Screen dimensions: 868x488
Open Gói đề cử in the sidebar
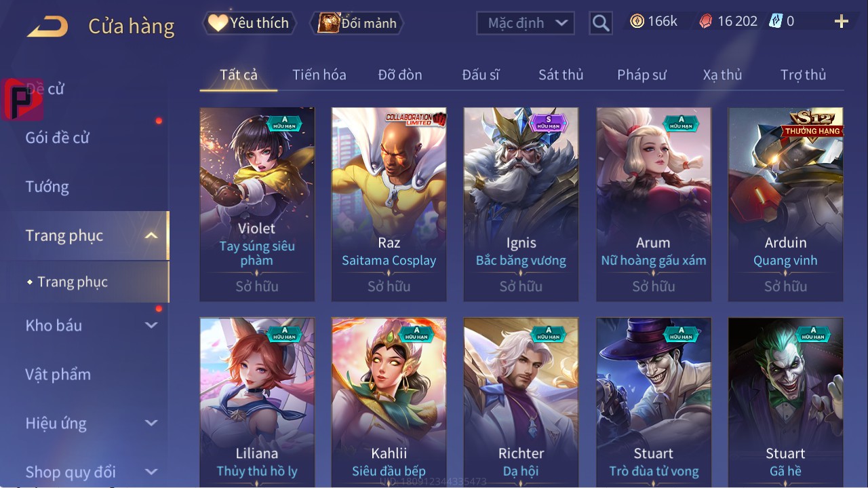[x=58, y=138]
